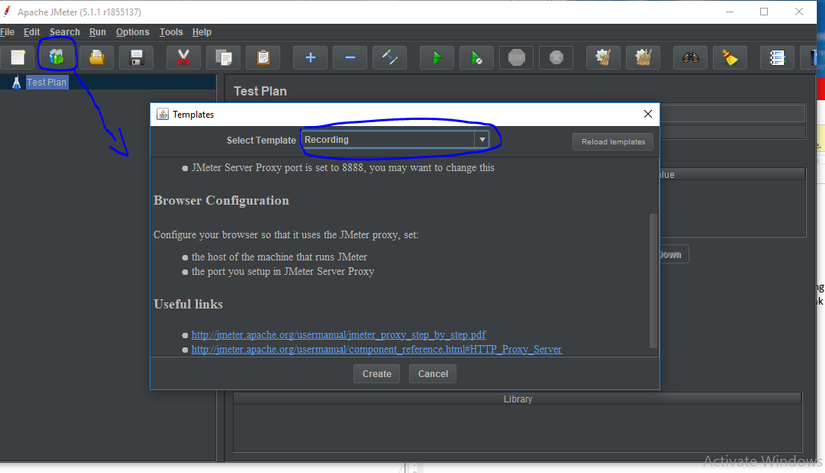
Task: Open the Edit menu
Action: click(x=32, y=32)
